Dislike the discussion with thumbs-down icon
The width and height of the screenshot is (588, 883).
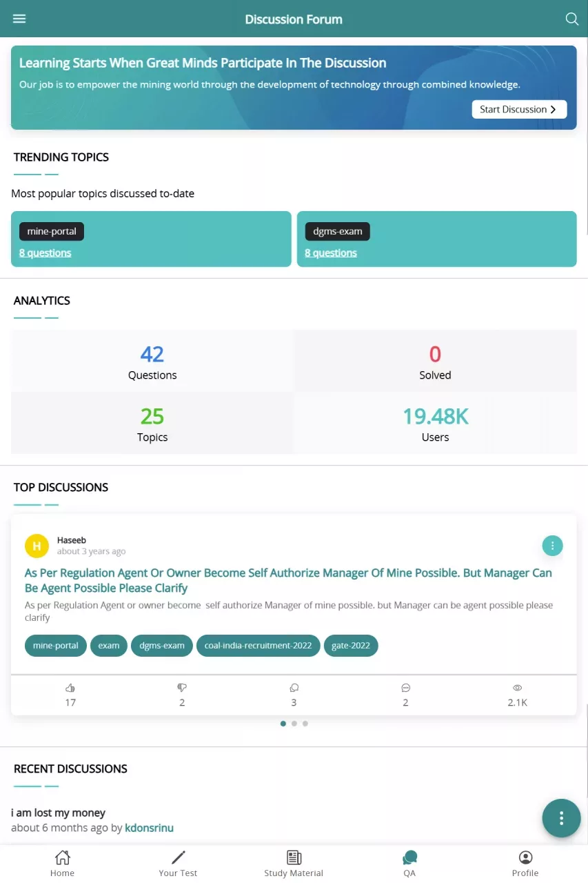click(x=182, y=688)
